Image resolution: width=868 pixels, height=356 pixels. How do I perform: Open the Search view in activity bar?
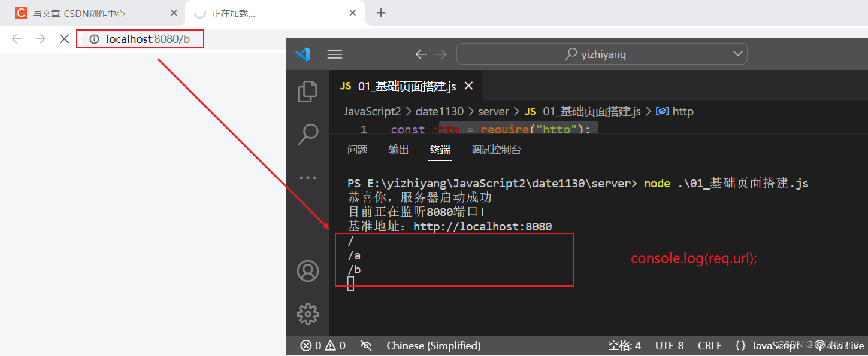[308, 135]
